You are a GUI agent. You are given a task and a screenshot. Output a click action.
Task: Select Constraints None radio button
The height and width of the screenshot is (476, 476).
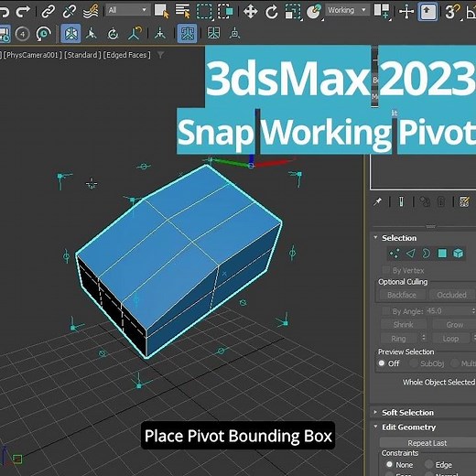389,464
